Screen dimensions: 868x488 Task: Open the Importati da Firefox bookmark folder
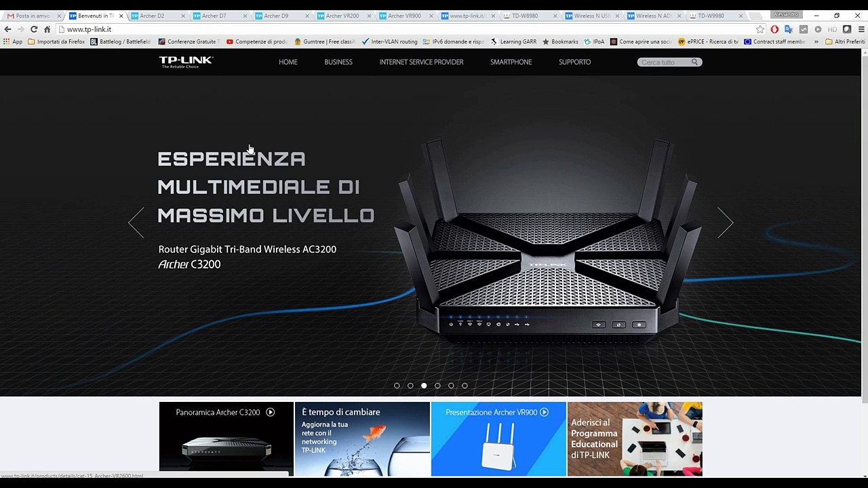tap(56, 41)
